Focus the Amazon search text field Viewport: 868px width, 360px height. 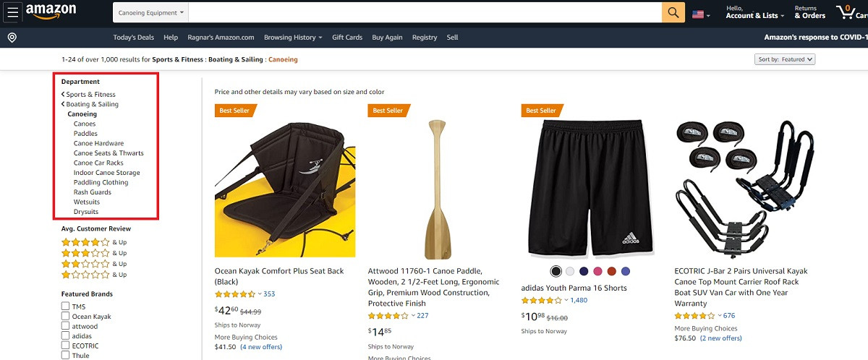tap(426, 12)
